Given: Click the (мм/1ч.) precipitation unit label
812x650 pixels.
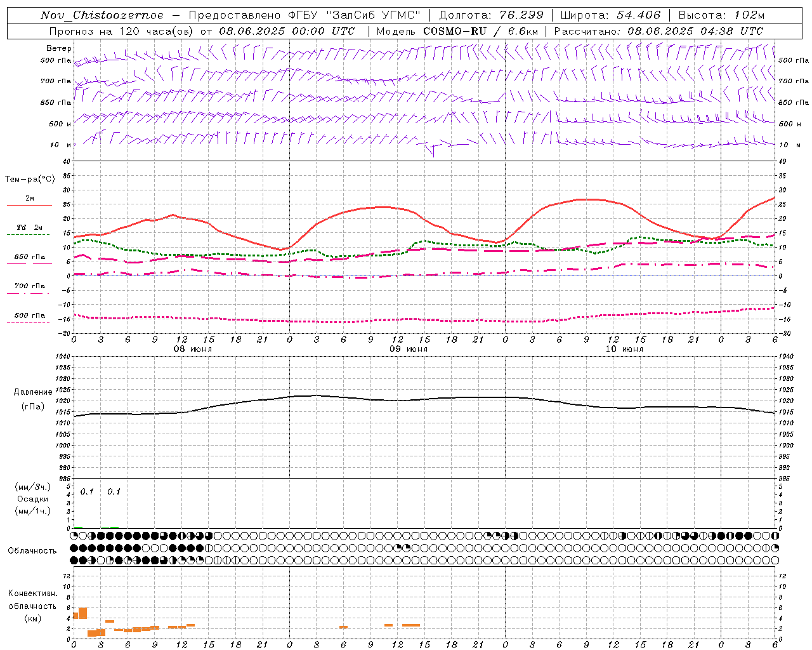Looking at the screenshot, I should tap(33, 511).
